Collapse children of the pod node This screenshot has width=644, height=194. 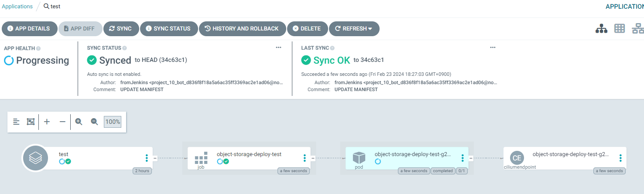471,158
